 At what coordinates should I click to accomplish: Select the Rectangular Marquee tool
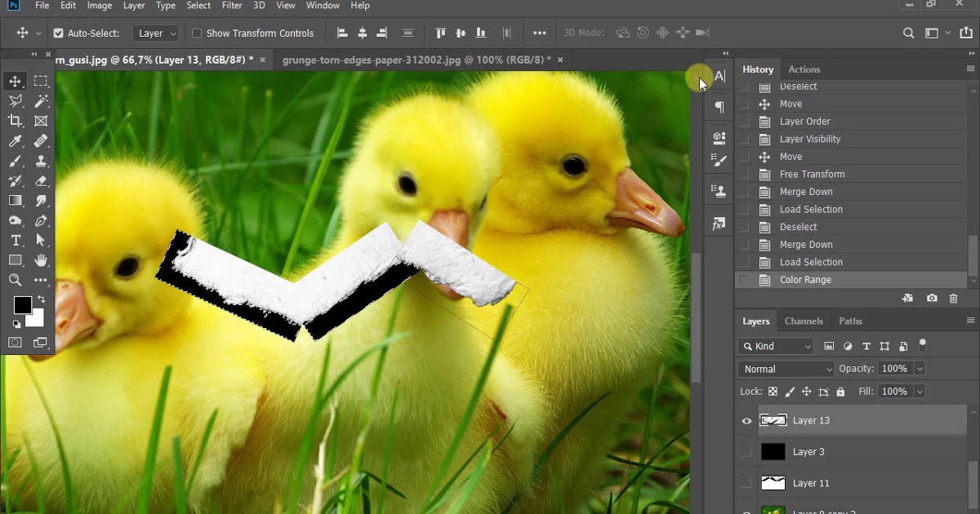(x=41, y=81)
